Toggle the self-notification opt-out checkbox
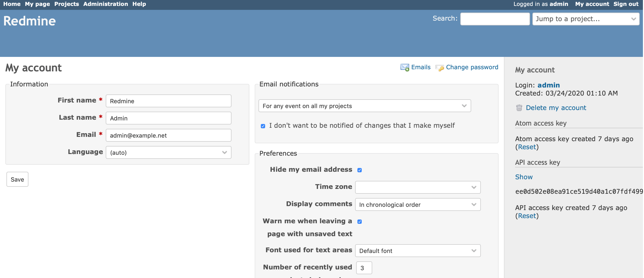Image resolution: width=644 pixels, height=278 pixels. pyautogui.click(x=263, y=126)
